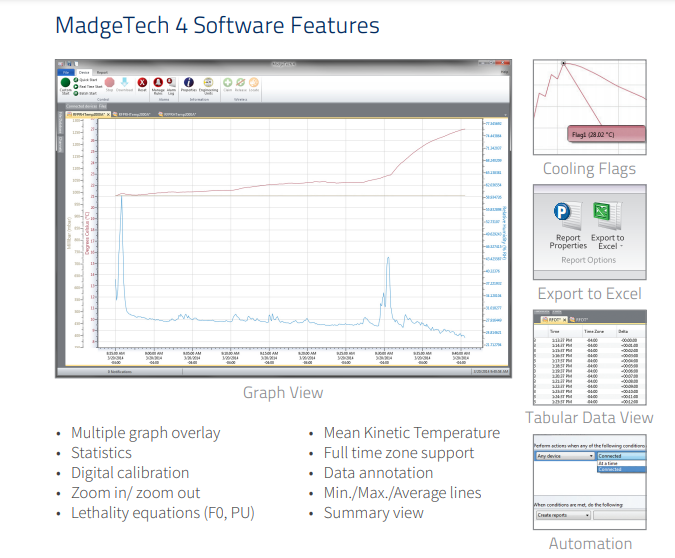Open the Alarm Log icon

[171, 82]
